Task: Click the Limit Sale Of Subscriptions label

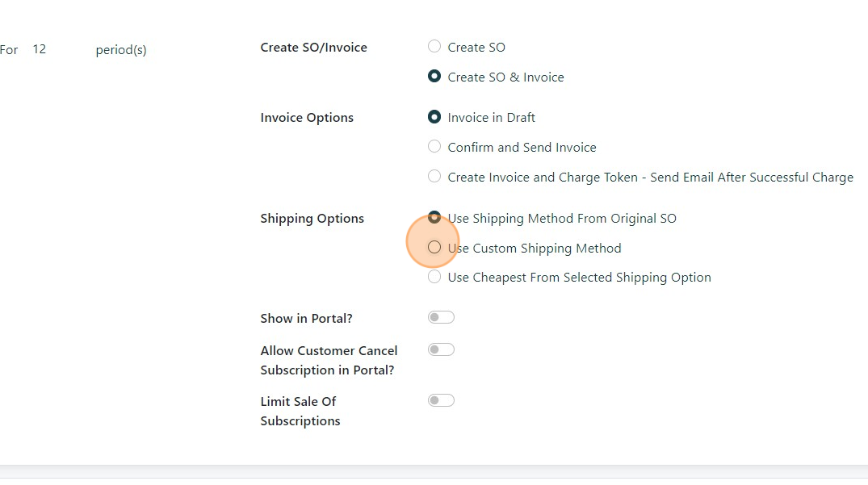Action: [300, 411]
